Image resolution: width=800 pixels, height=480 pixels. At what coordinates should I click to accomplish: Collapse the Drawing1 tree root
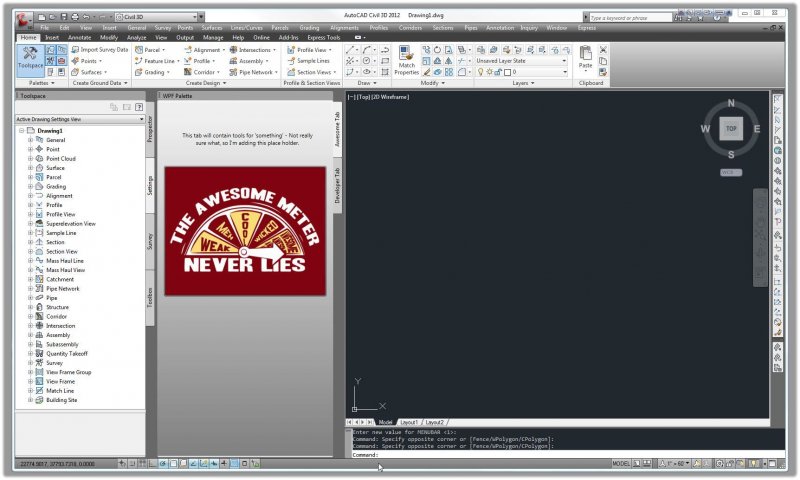(x=21, y=131)
